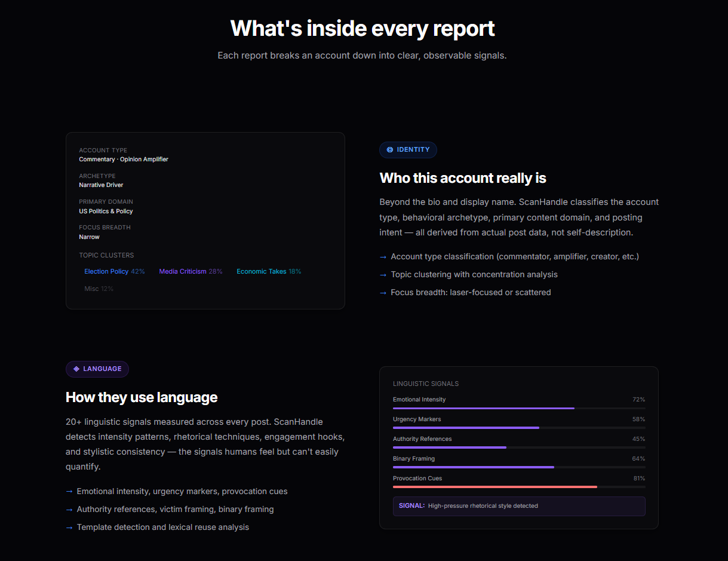This screenshot has height=561, width=728.
Task: Click the "What's inside every report" heading
Action: 363,29
